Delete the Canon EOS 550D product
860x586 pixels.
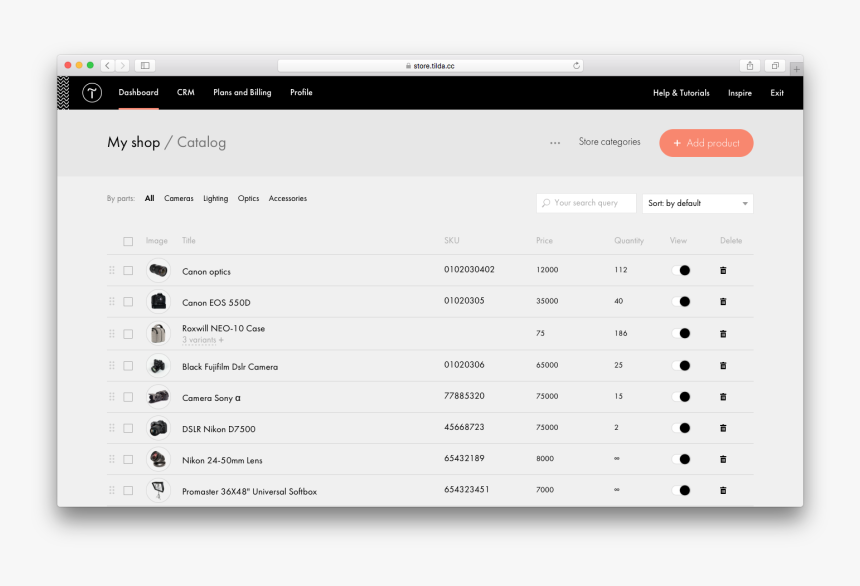723,301
